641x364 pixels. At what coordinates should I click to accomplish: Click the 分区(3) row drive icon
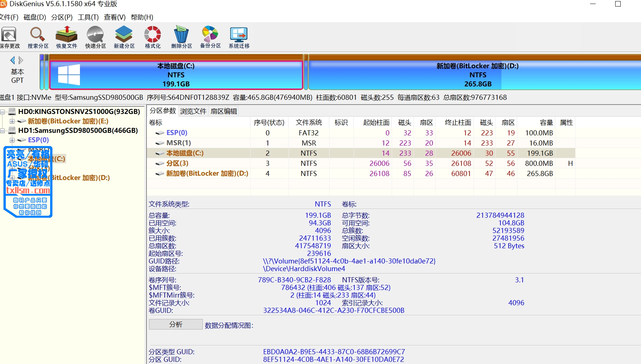tap(160, 163)
